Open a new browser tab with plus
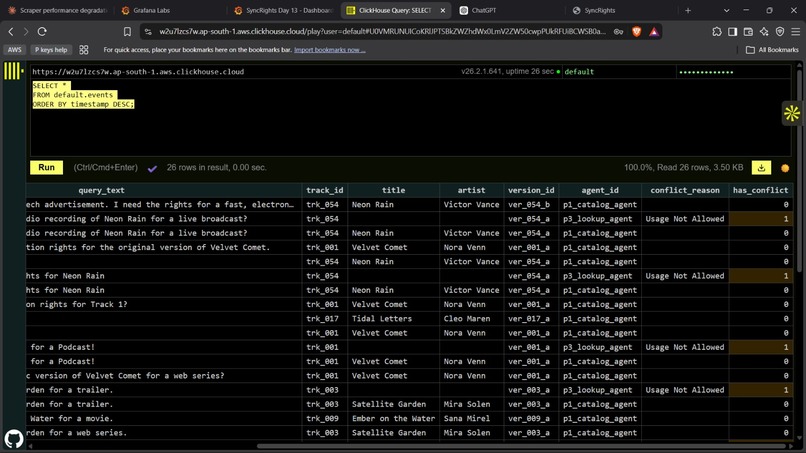806x453 pixels. pos(688,10)
